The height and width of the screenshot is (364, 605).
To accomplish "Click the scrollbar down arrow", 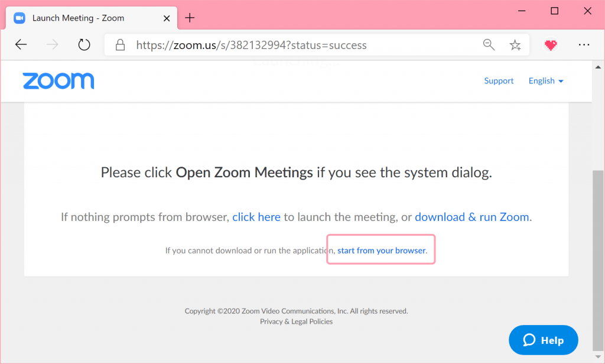I will point(598,357).
